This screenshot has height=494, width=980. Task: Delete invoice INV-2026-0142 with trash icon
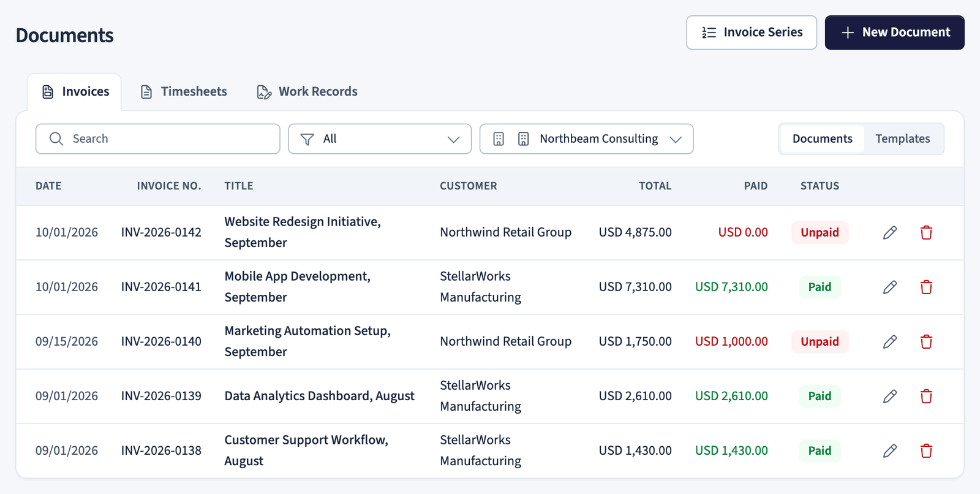[926, 232]
